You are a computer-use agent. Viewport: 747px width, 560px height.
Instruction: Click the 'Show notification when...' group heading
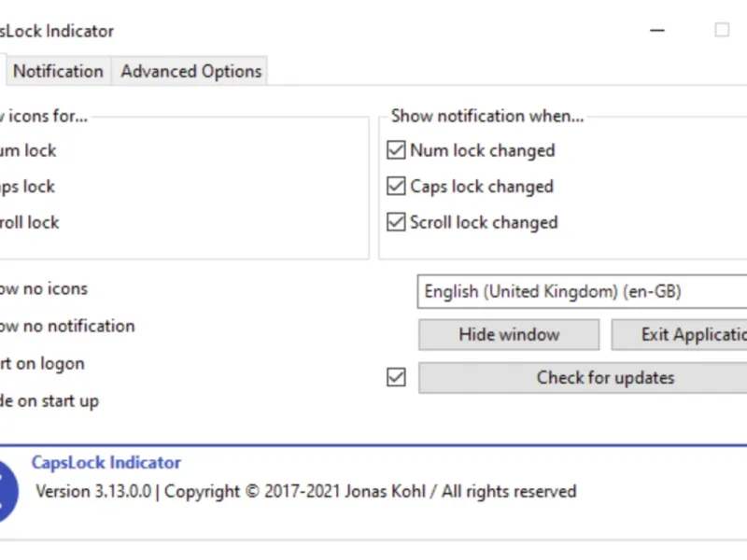pos(487,116)
